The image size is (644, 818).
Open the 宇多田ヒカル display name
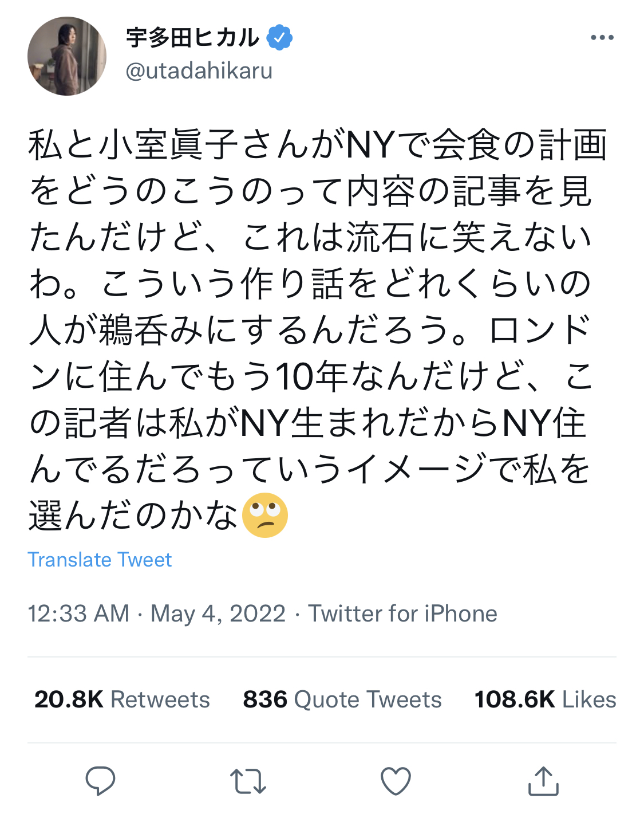point(192,38)
